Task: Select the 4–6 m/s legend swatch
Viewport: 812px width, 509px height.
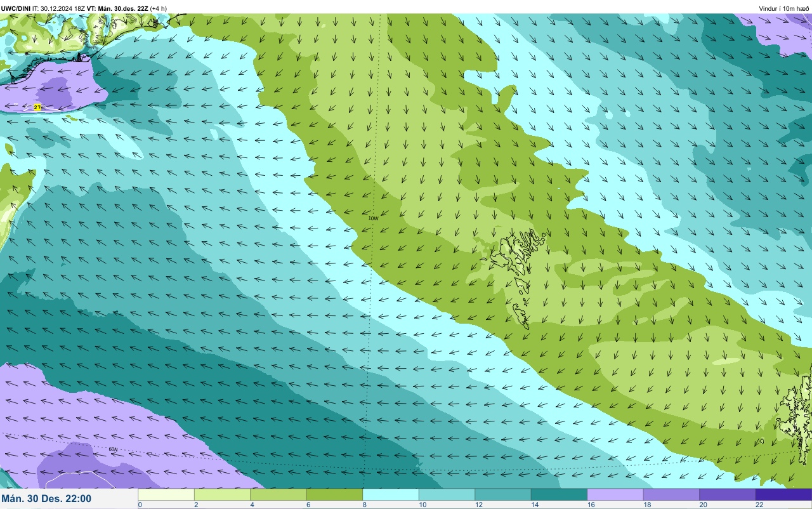Action: [x=278, y=494]
